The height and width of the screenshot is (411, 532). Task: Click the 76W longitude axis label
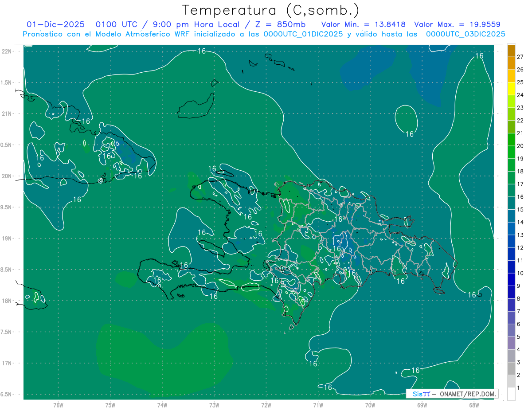pyautogui.click(x=58, y=405)
